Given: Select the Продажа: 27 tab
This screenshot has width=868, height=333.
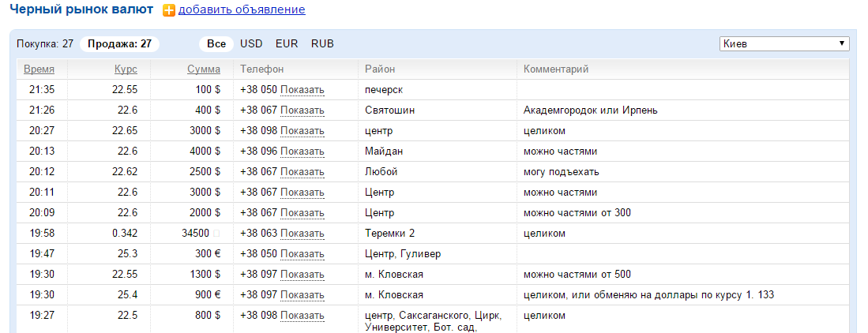Looking at the screenshot, I should click(119, 43).
